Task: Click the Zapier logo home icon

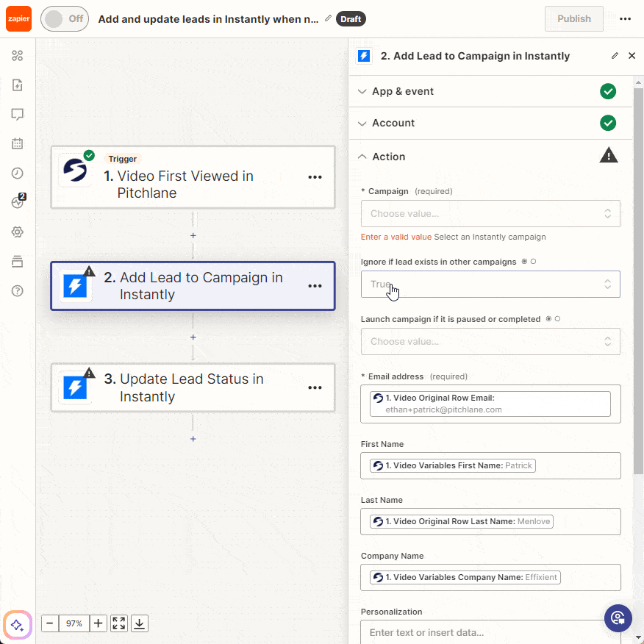Action: tap(18, 19)
